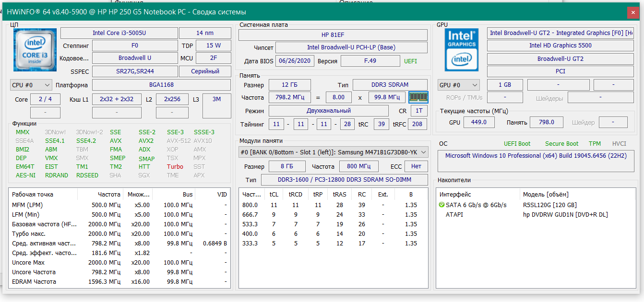
Task: Click the BGA1168 platform value
Action: (x=161, y=85)
